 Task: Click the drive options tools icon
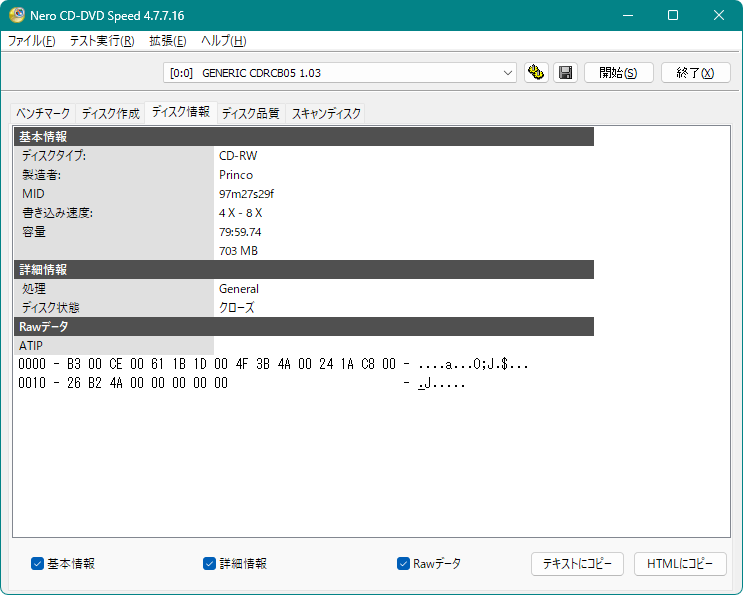[536, 72]
